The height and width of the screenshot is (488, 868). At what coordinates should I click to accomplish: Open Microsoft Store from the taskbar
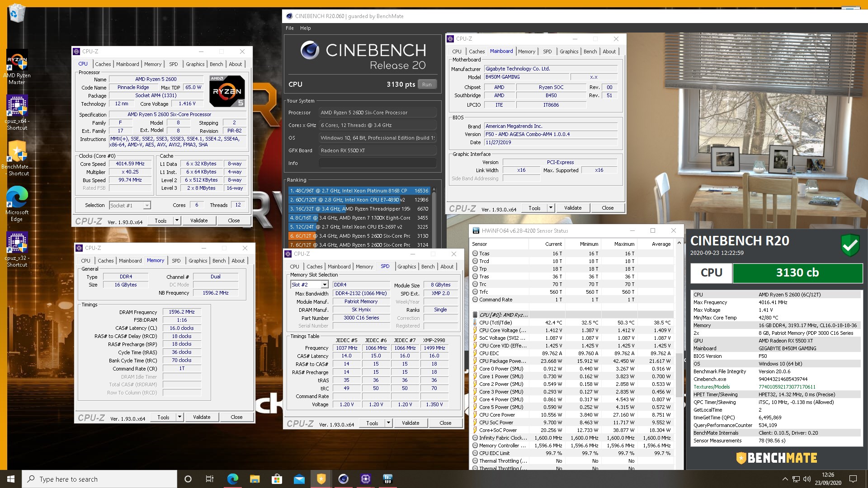pos(277,479)
